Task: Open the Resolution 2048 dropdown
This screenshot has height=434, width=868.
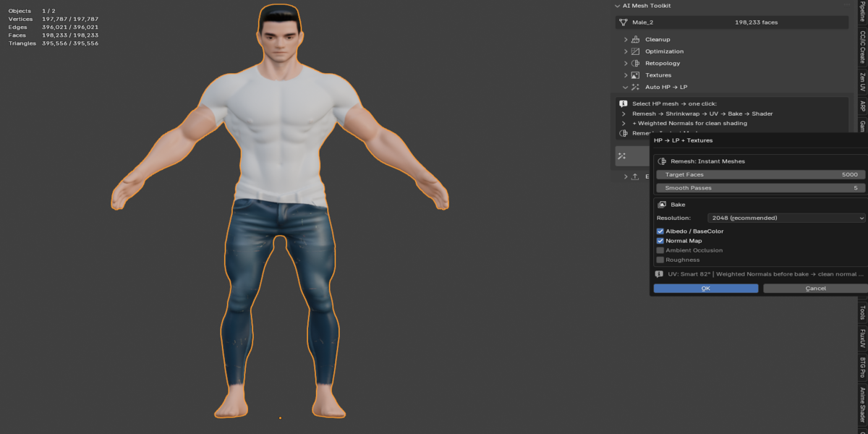Action: tap(786, 218)
